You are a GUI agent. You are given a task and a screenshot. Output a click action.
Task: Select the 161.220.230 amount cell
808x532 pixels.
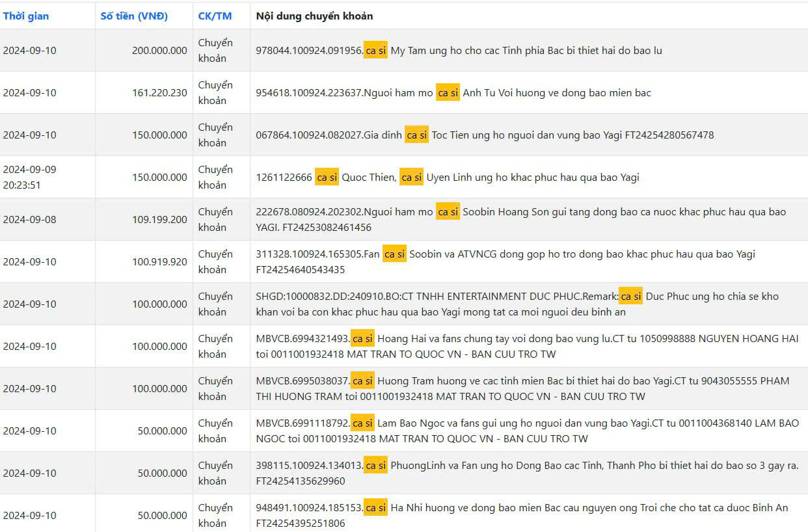159,92
